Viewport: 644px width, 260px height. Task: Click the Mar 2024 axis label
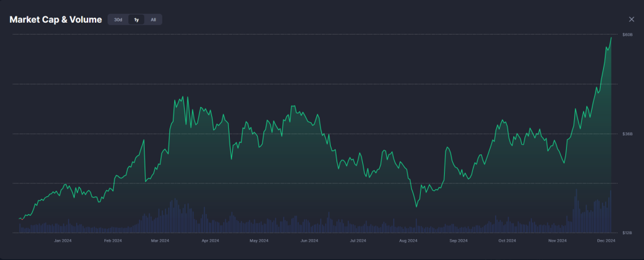tap(160, 240)
